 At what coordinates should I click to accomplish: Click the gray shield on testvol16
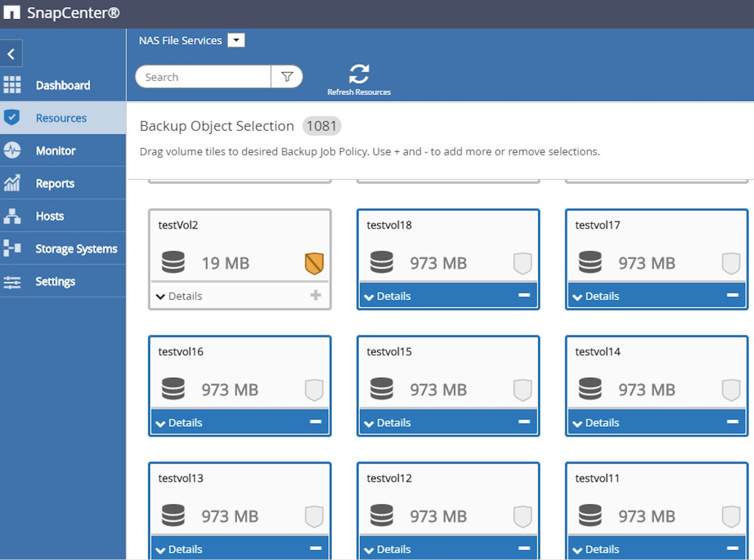pos(314,390)
